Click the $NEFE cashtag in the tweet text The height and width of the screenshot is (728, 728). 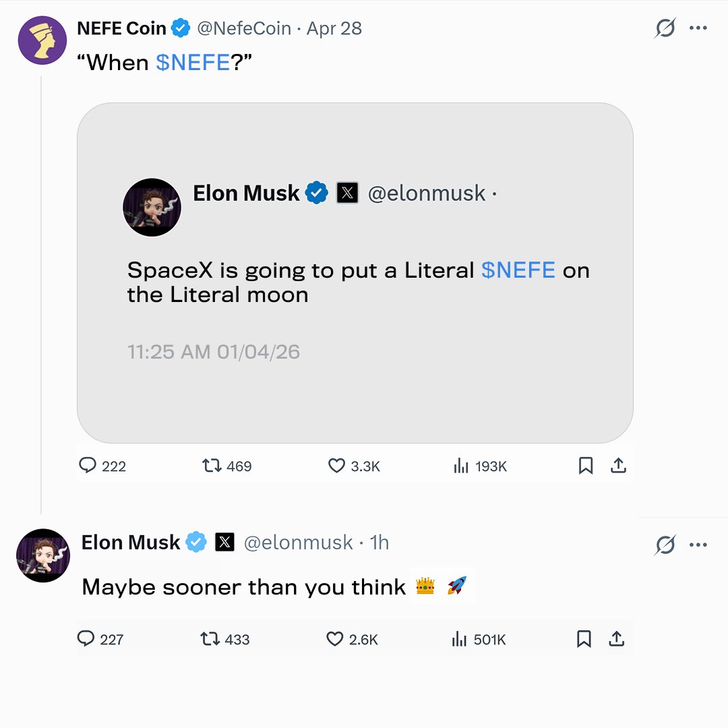[193, 62]
